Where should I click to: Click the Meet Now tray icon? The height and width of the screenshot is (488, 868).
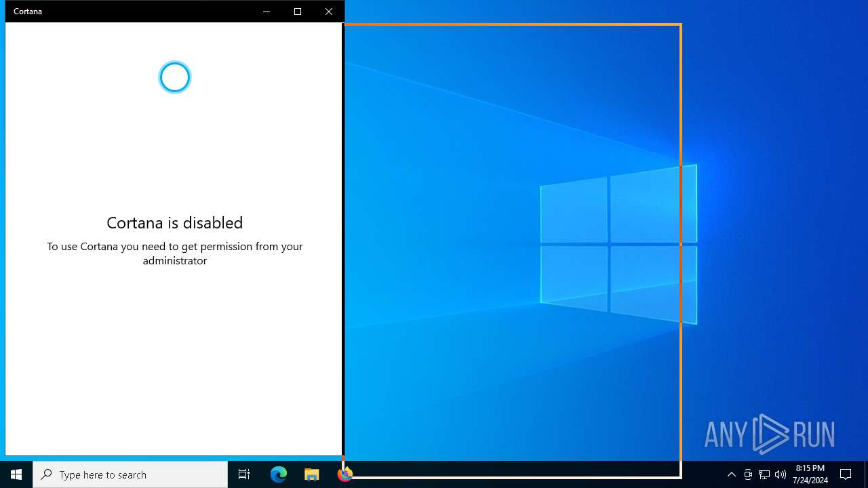(748, 474)
